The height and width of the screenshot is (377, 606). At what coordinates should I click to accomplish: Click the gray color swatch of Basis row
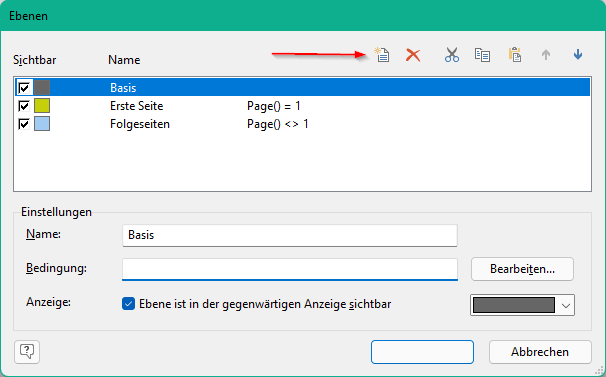point(42,88)
